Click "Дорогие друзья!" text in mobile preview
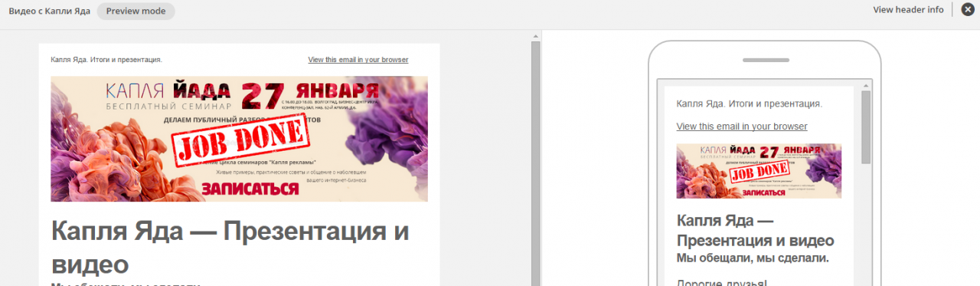The height and width of the screenshot is (286, 980). click(x=722, y=282)
